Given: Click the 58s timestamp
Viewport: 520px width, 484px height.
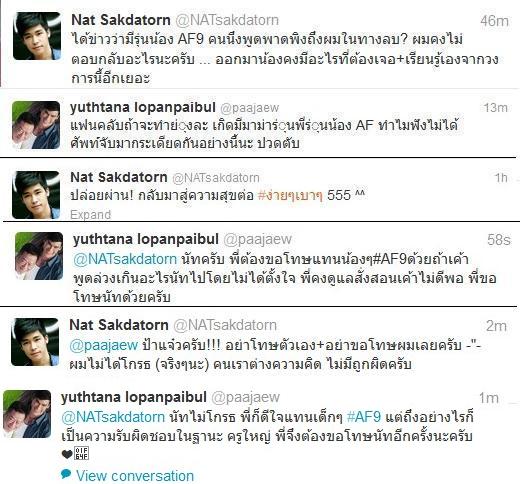Looking at the screenshot, I should coord(499,240).
